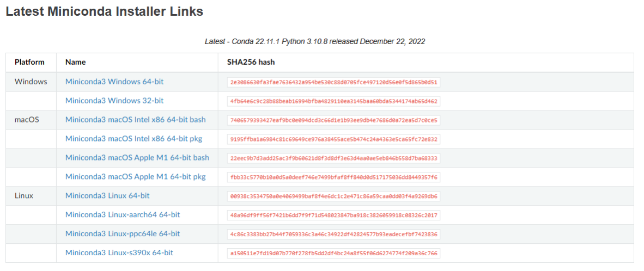Open Miniconda3 Windows 64-bit download link
Viewport: 644px width, 271px height.
click(114, 82)
